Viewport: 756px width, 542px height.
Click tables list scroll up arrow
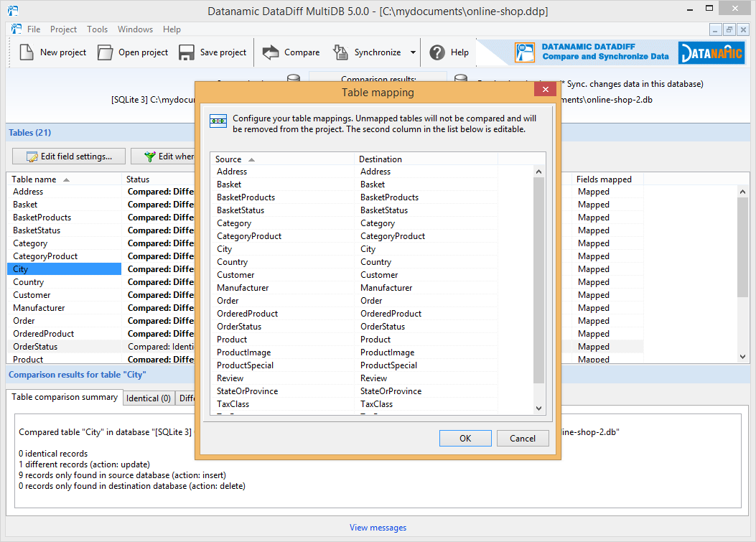[x=742, y=192]
